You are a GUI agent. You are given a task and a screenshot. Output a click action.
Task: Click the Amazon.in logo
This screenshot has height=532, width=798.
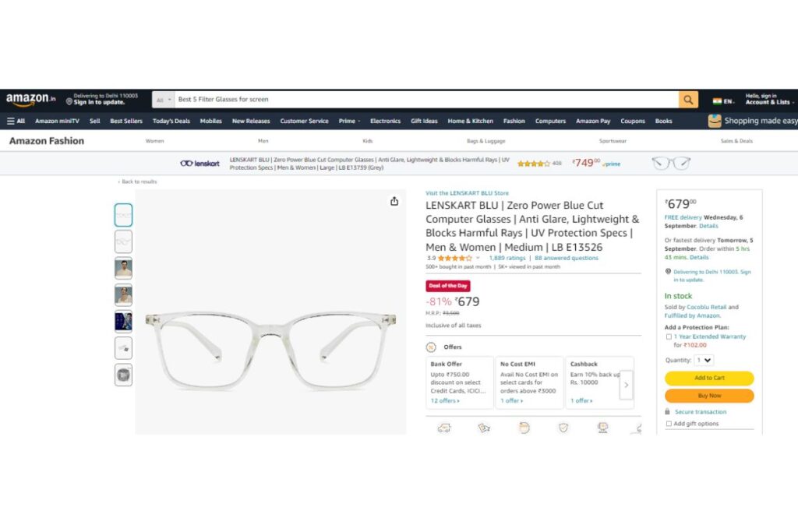tap(30, 99)
